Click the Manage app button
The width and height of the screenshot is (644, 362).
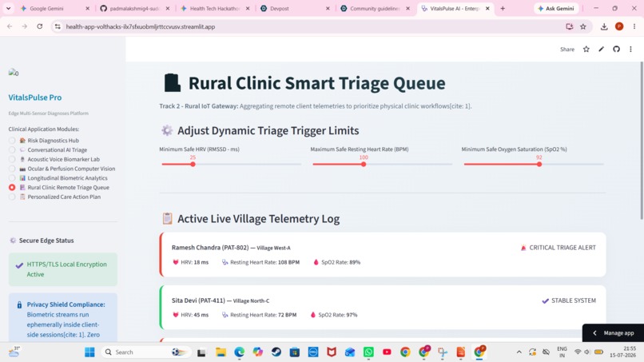[613, 332]
